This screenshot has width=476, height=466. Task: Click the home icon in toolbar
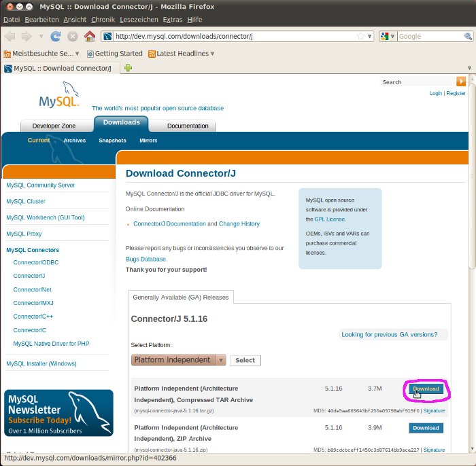[x=90, y=36]
